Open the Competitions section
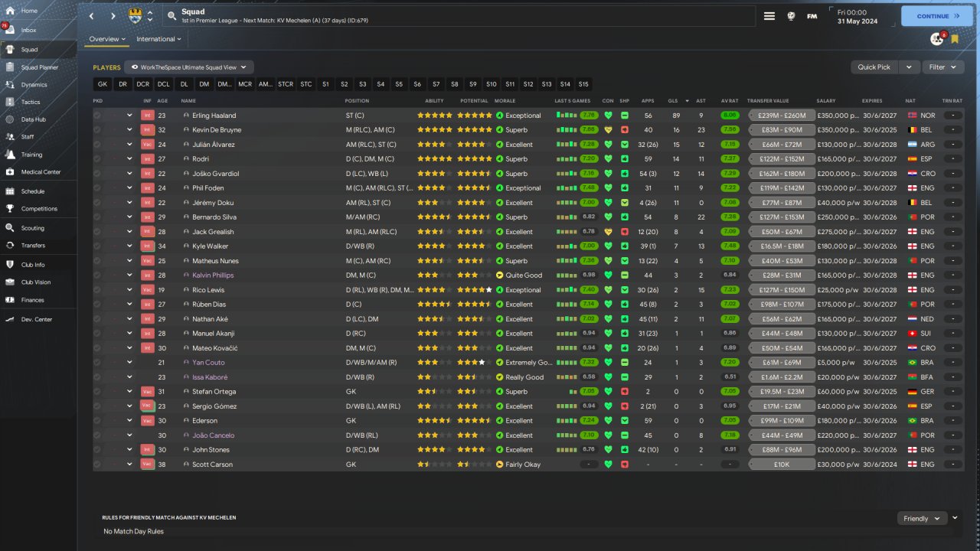980x551 pixels. click(x=38, y=209)
